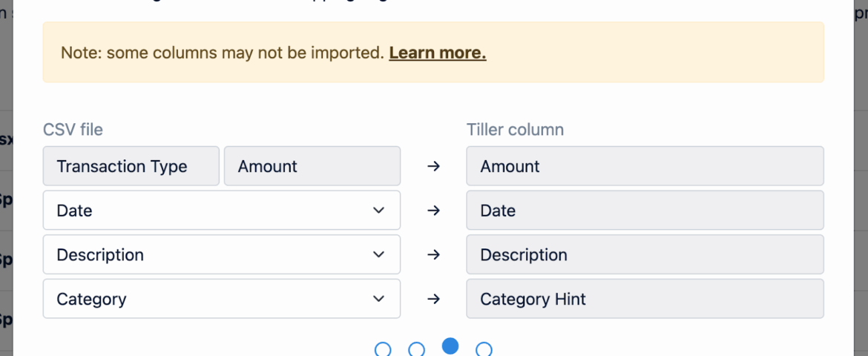Click the Amount field under CSV file

click(x=312, y=166)
